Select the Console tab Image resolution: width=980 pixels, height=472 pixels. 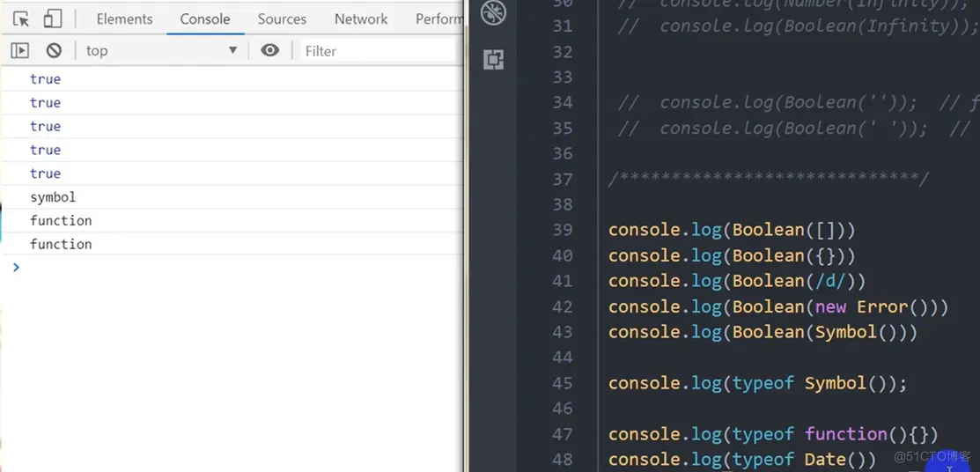point(205,18)
